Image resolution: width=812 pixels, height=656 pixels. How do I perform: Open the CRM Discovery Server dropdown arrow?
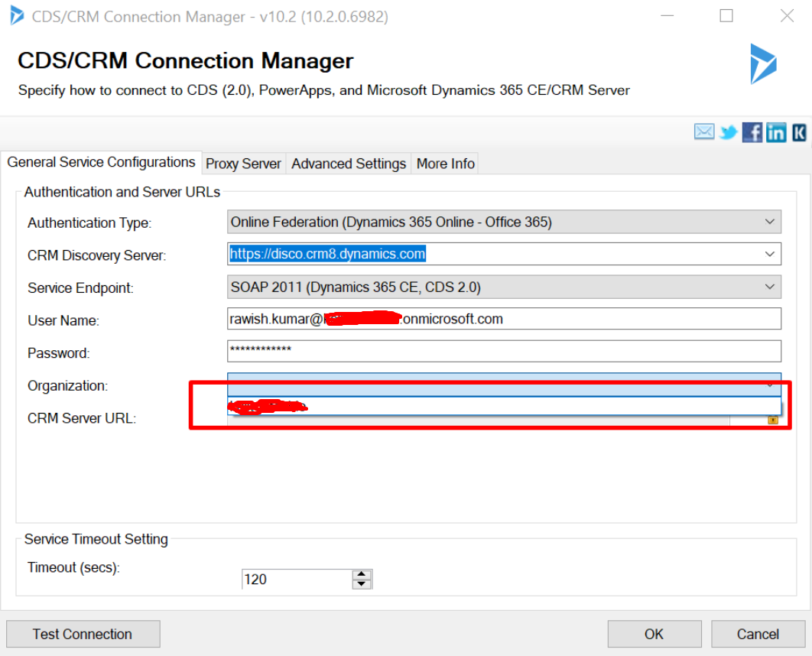(770, 254)
